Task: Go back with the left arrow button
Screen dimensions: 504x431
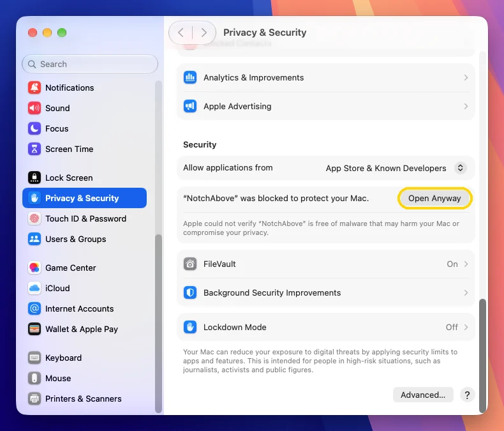Action: tap(181, 33)
